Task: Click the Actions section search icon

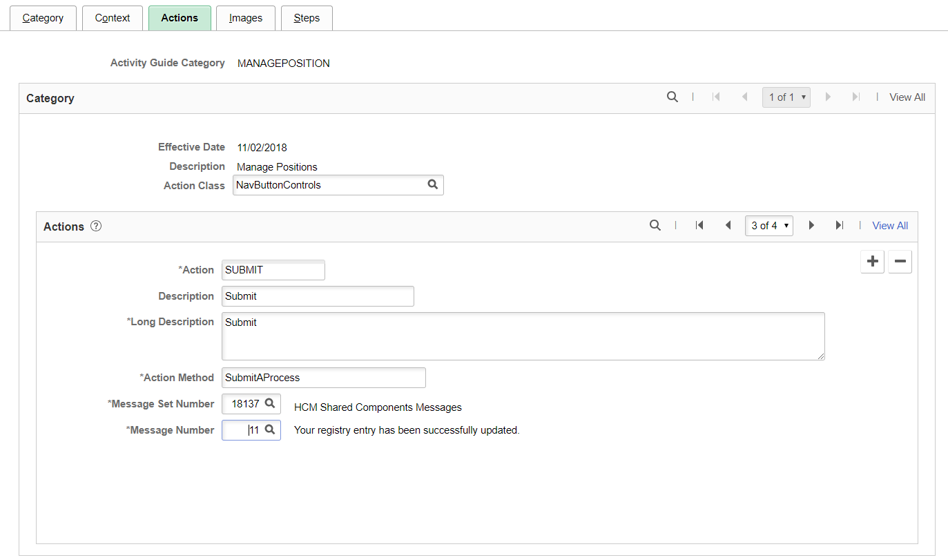Action: pyautogui.click(x=655, y=226)
